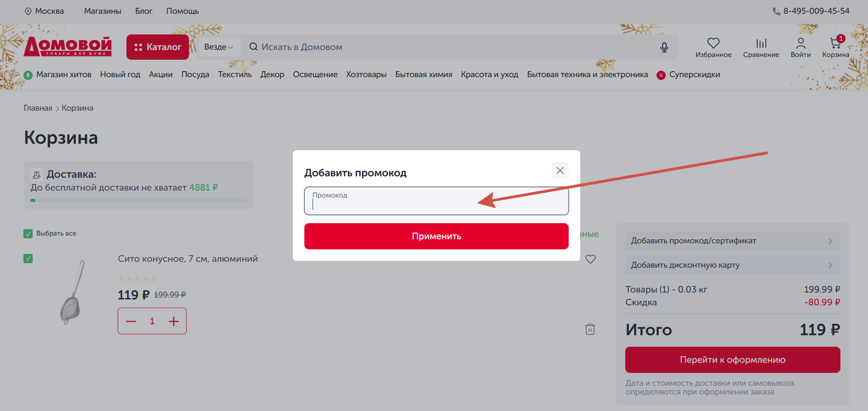
Task: Uncheck the sieve product checkbox
Action: [x=28, y=259]
